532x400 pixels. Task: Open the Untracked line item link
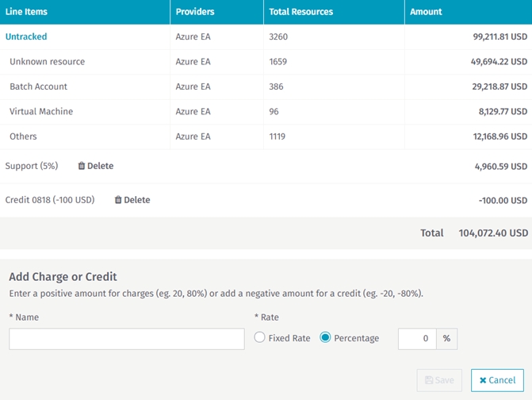click(x=26, y=37)
